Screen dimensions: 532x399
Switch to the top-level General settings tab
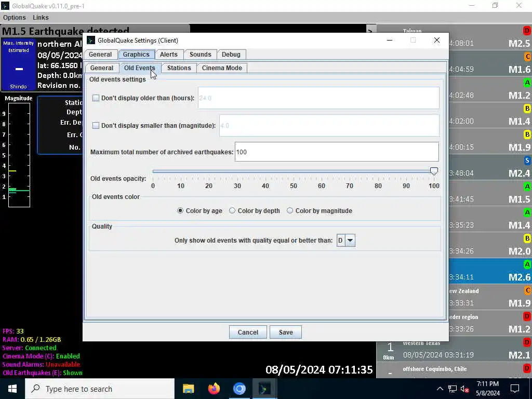100,54
